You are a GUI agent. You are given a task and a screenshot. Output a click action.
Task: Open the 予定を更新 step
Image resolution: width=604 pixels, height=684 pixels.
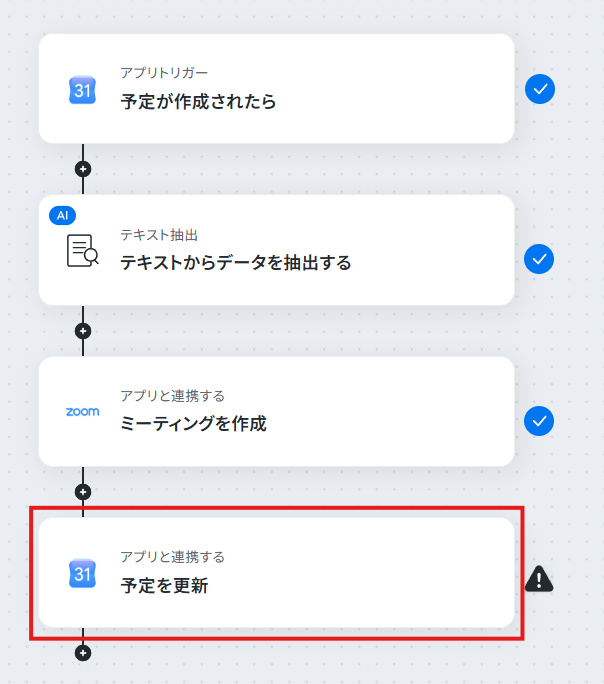tap(276, 573)
